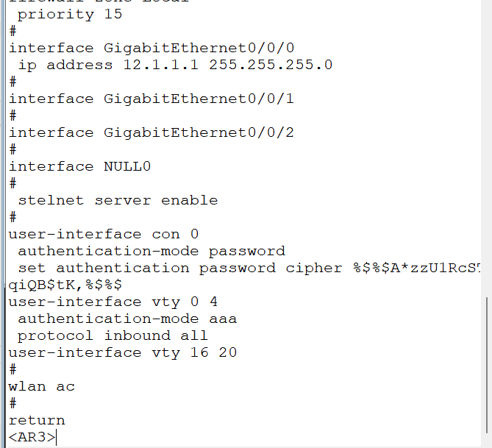Image resolution: width=492 pixels, height=448 pixels.
Task: Click the 'interface GigabitEthernet0/0/2' line
Action: coord(151,132)
